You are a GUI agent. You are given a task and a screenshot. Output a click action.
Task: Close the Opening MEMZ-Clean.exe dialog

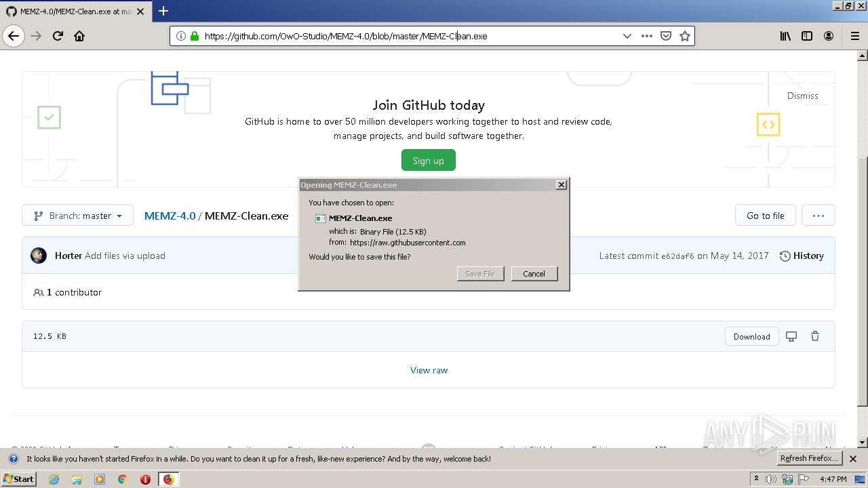click(561, 184)
